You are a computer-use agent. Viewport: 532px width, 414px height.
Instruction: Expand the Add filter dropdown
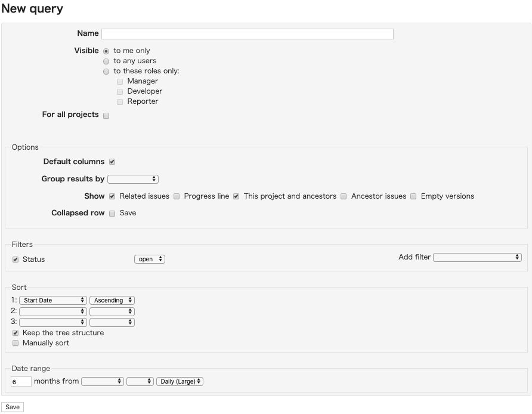coord(477,258)
